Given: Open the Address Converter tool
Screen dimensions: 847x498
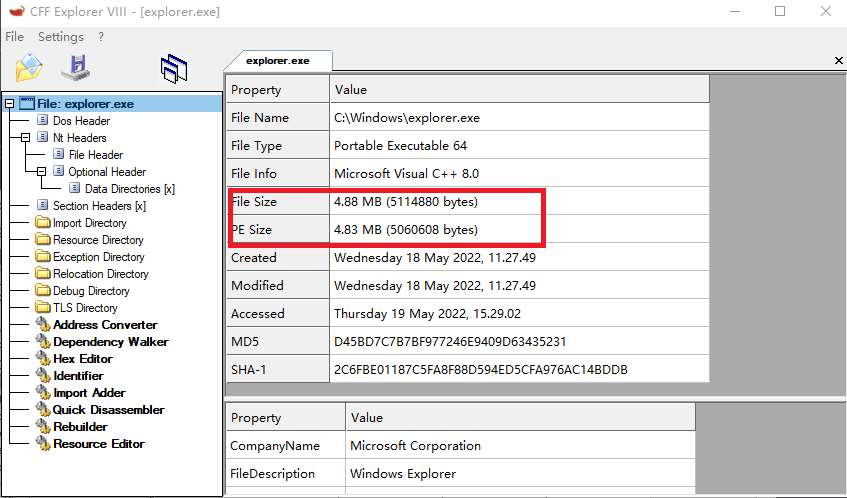Looking at the screenshot, I should (104, 325).
